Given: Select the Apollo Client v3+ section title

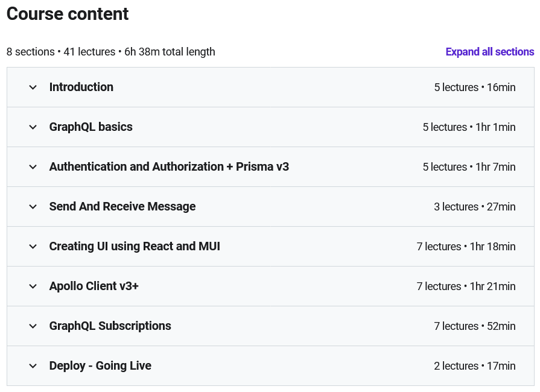Looking at the screenshot, I should click(94, 286).
